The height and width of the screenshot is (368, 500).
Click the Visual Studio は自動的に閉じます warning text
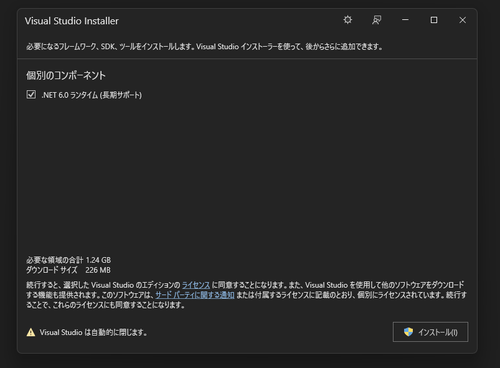tap(93, 332)
